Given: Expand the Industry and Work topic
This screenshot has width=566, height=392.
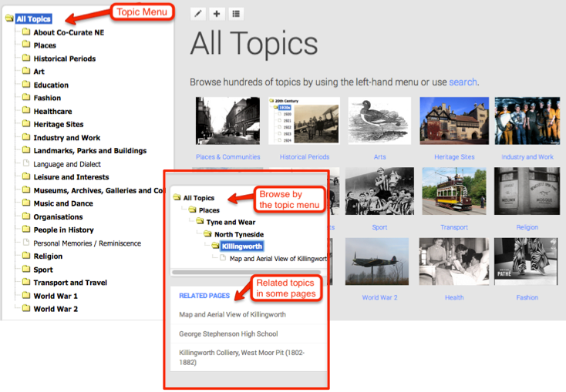Looking at the screenshot, I should 66,138.
